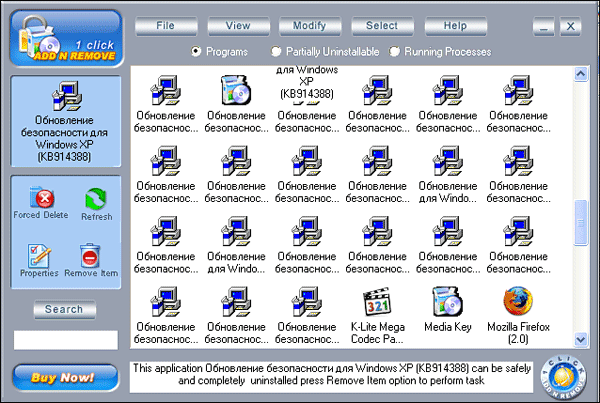Select the K-Lite Mega Codec Pack entry
The width and height of the screenshot is (600, 403).
tap(377, 315)
